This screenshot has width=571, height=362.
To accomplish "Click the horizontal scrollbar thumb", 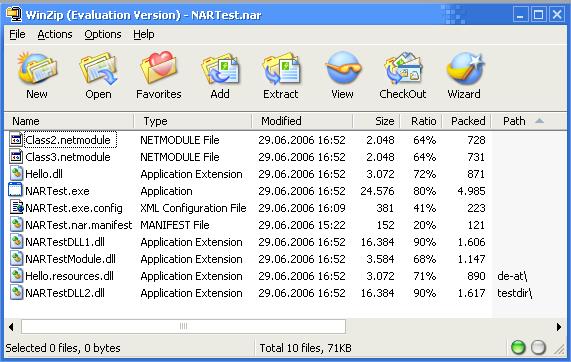I will coord(184,326).
